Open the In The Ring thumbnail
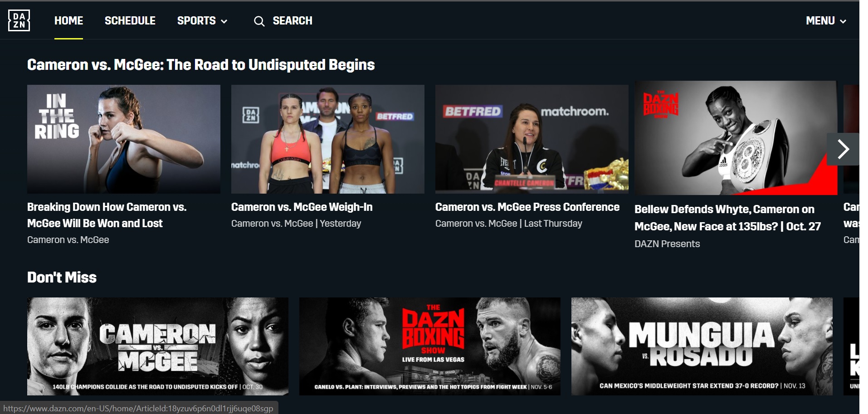Image resolution: width=868 pixels, height=414 pixels. 124,139
